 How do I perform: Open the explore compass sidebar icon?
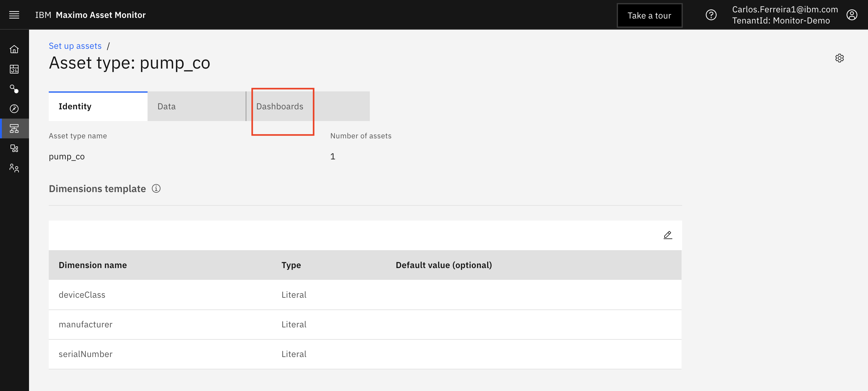coord(14,108)
